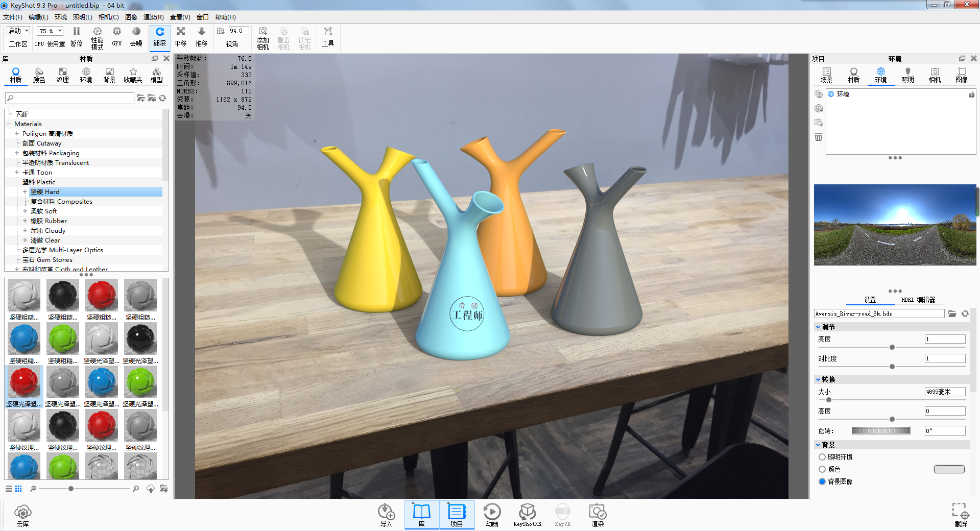The width and height of the screenshot is (980, 531).
Task: Click the library search field
Action: coord(69,98)
